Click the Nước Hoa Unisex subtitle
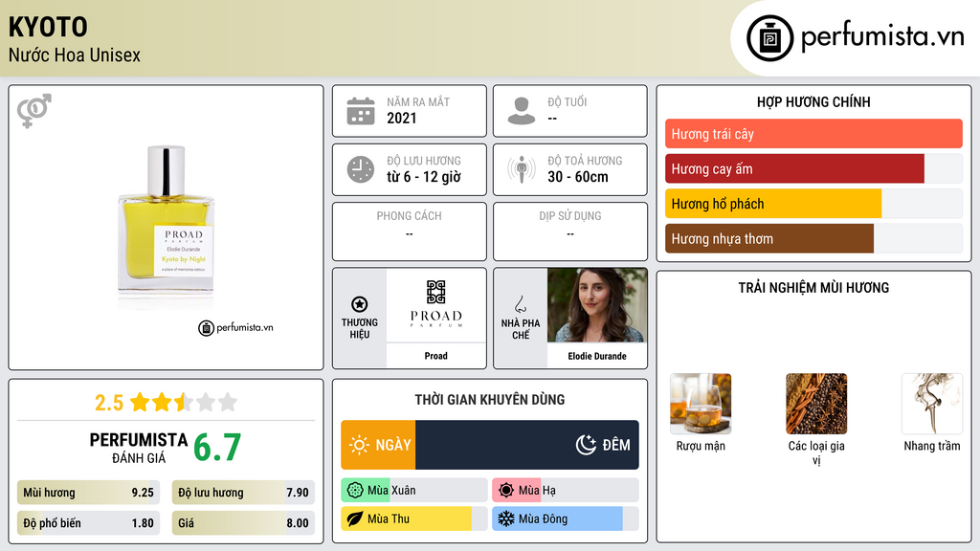 tap(75, 55)
